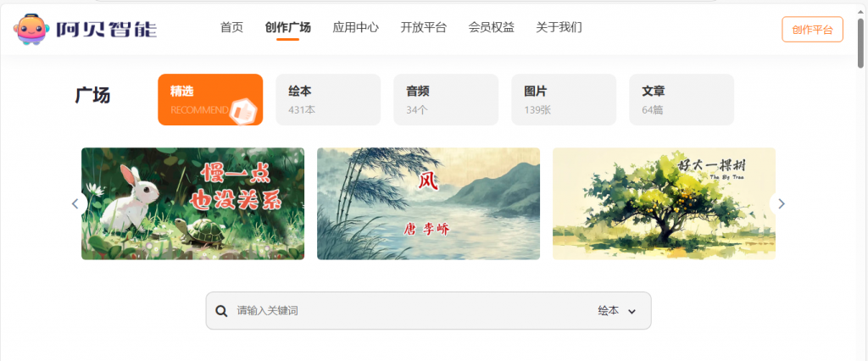
Task: Open the 文章 64篇 category
Action: click(x=682, y=100)
